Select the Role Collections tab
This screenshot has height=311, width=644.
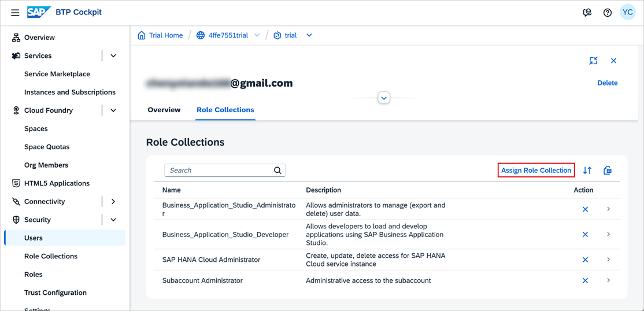[225, 110]
